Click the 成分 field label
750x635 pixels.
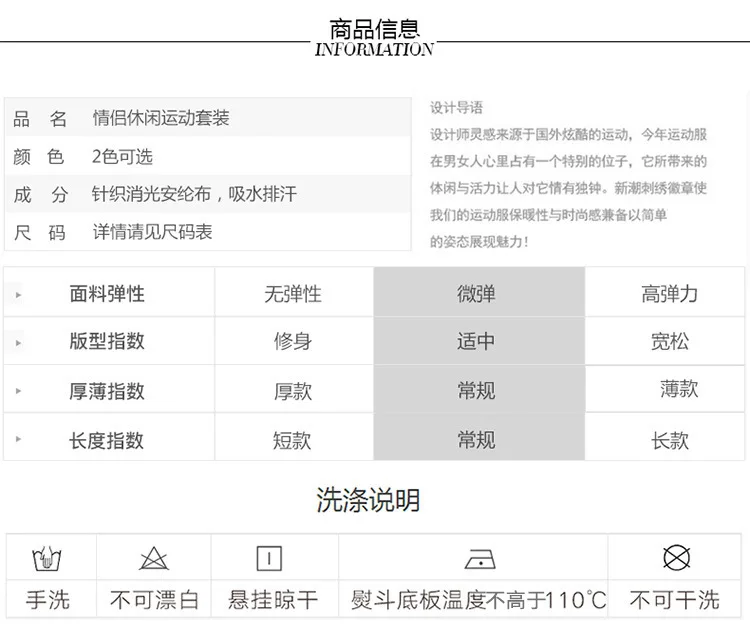tap(41, 195)
